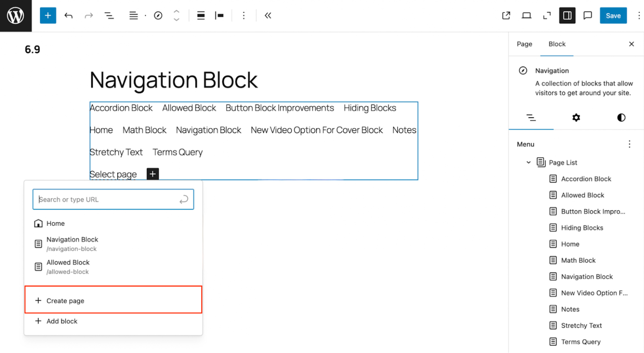Select the List View tab under Navigation
Viewport: 644px width, 353px height.
[x=531, y=118]
